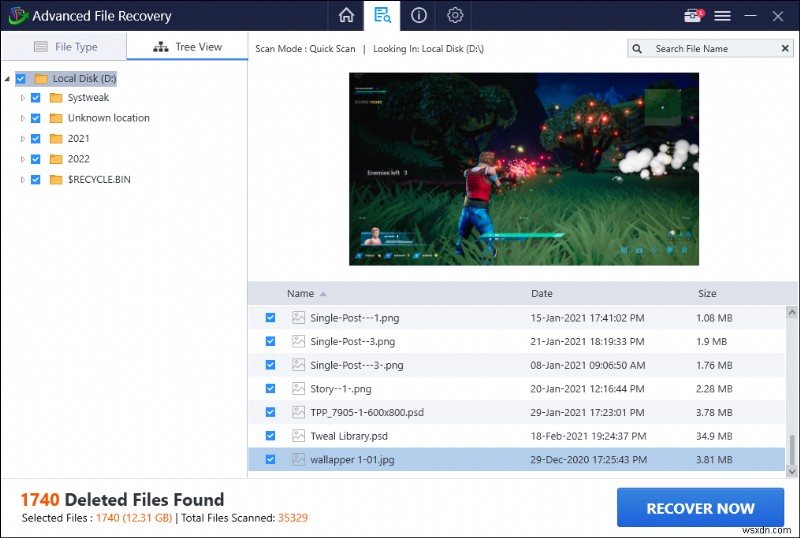Uncheck the 2022 folder checkbox

pyautogui.click(x=36, y=159)
